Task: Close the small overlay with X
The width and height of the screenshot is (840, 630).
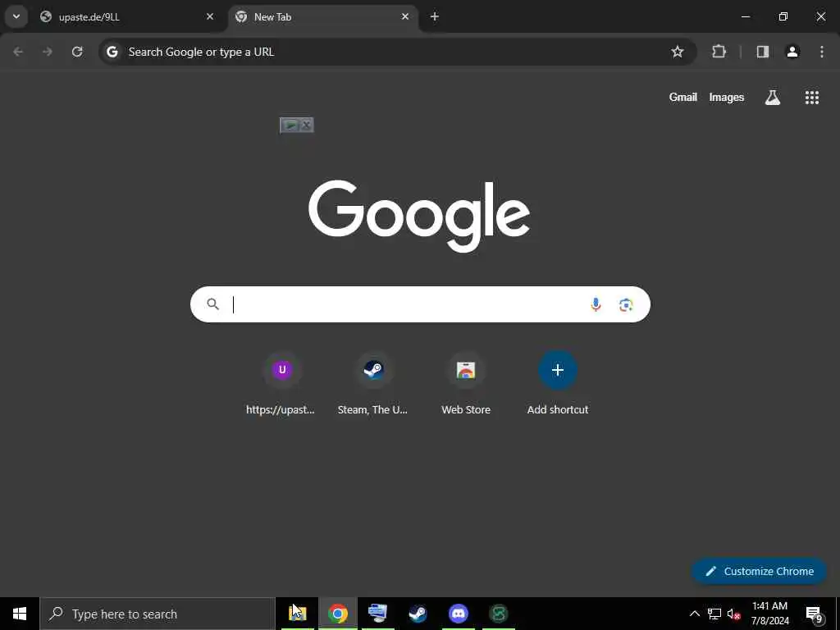Action: (306, 126)
